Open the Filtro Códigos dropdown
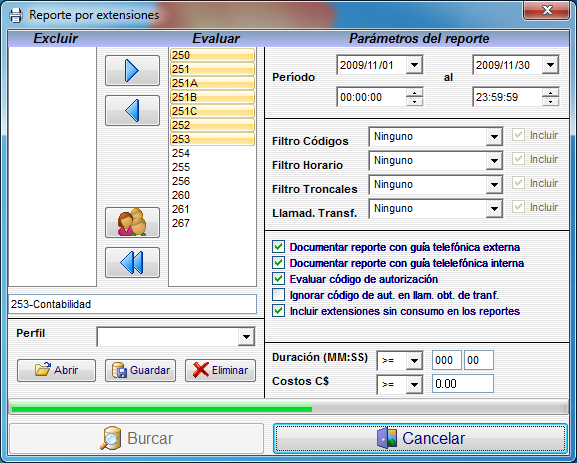 tap(494, 137)
